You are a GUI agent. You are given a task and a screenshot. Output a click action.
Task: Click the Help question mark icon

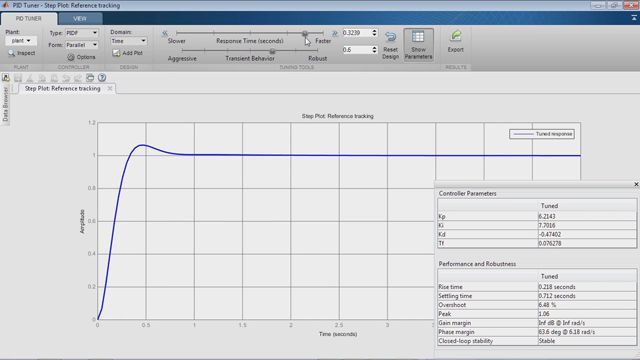(102, 78)
